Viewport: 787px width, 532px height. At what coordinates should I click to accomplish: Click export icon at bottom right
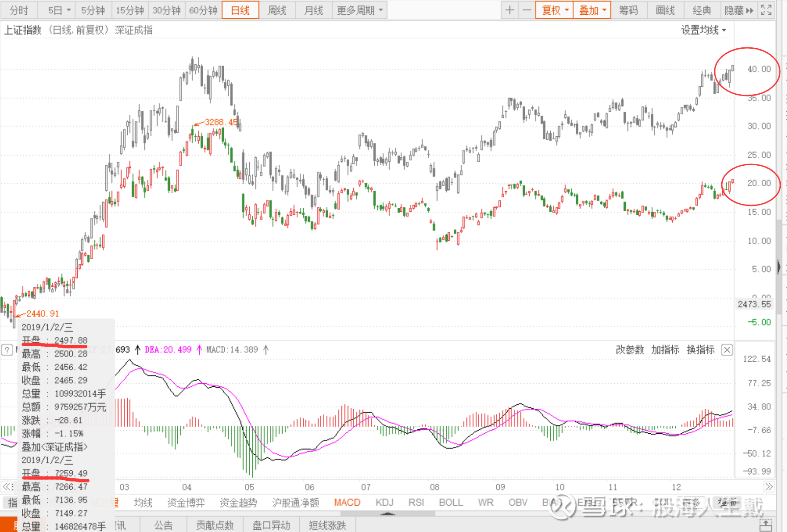(766, 525)
